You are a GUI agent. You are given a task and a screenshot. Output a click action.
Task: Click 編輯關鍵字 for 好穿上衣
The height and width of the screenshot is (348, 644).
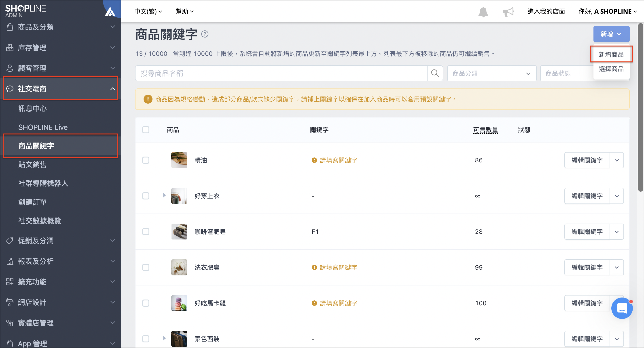click(587, 196)
